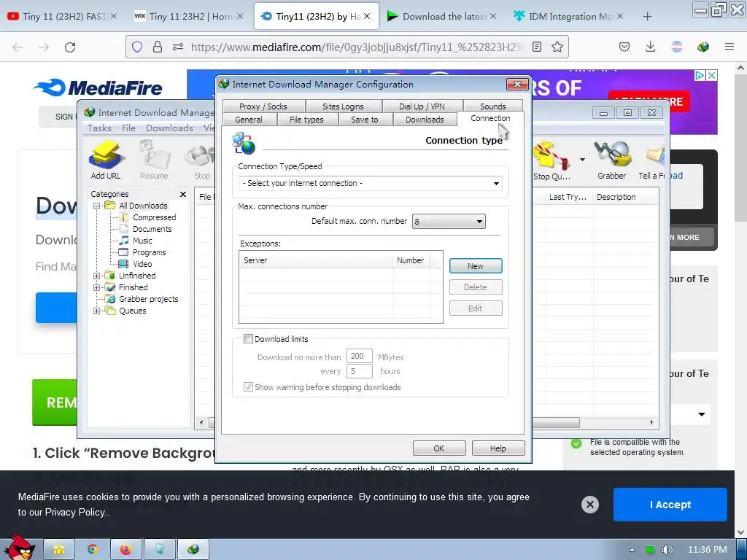Open Default max. conn. number dropdown
The image size is (747, 560).
(x=449, y=222)
